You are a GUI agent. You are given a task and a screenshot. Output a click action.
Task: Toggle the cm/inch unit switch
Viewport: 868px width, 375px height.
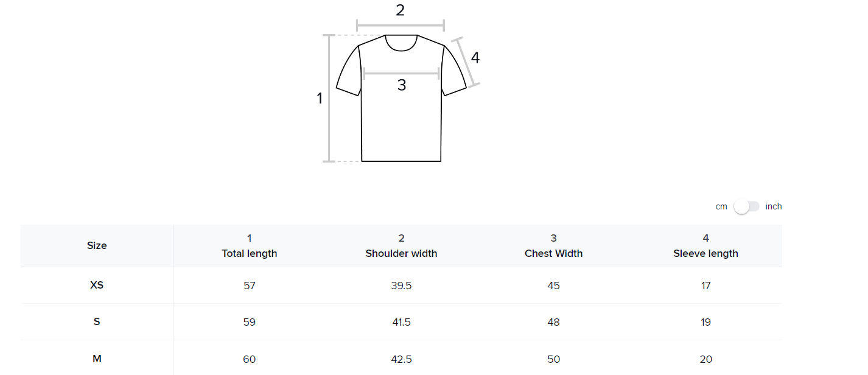pyautogui.click(x=746, y=206)
